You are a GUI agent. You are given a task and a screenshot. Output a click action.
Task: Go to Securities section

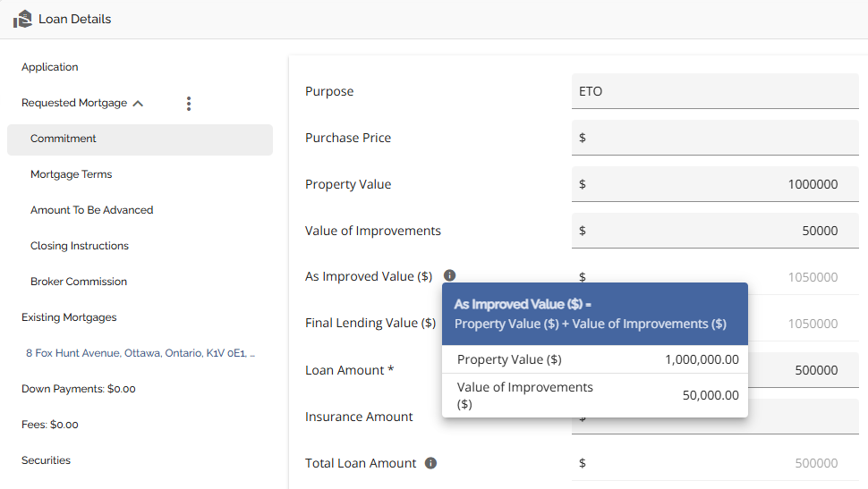coord(46,460)
